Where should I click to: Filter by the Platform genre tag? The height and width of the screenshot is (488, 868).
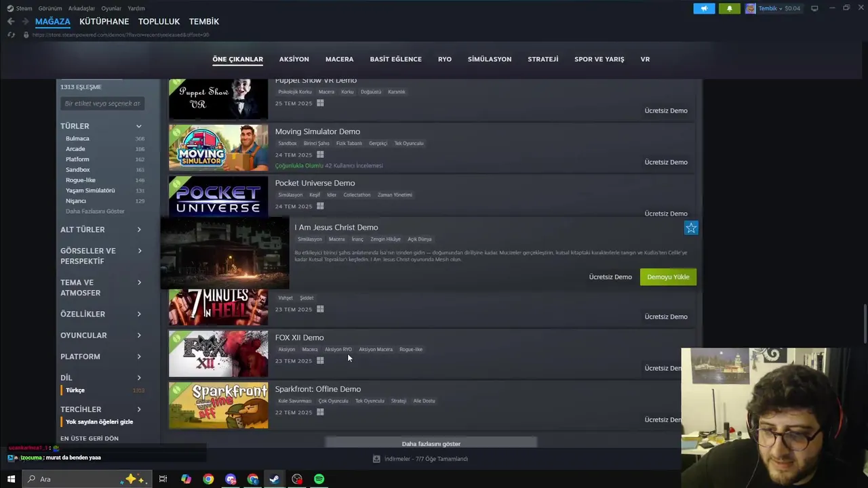coord(77,159)
